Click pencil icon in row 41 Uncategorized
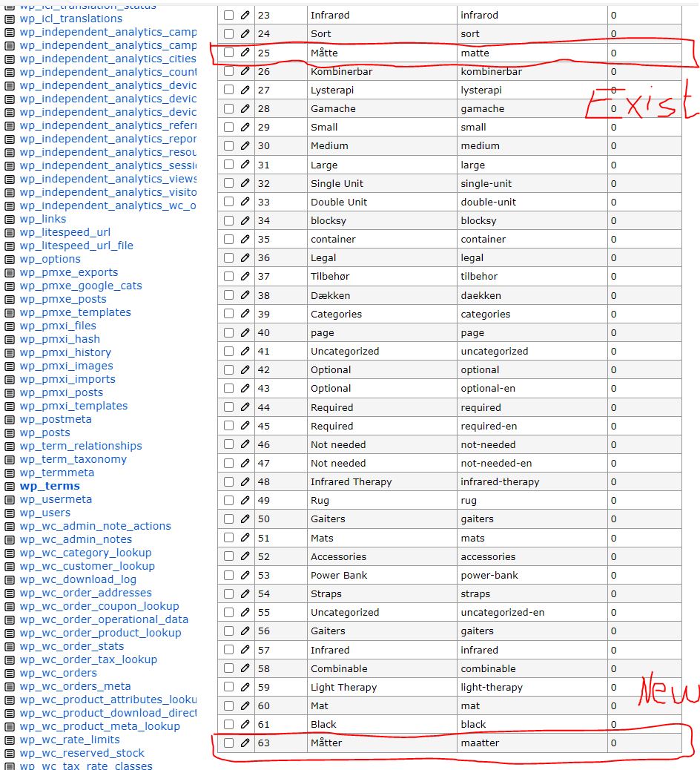The height and width of the screenshot is (770, 700). click(x=245, y=351)
